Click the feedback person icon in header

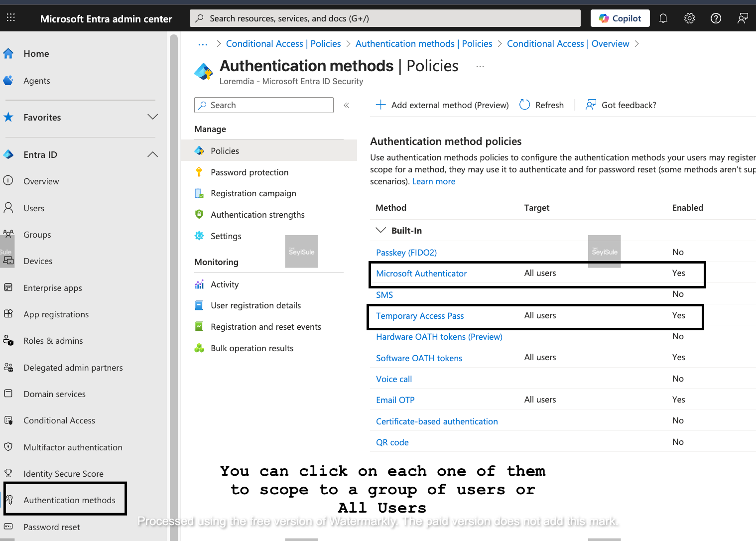pos(743,18)
